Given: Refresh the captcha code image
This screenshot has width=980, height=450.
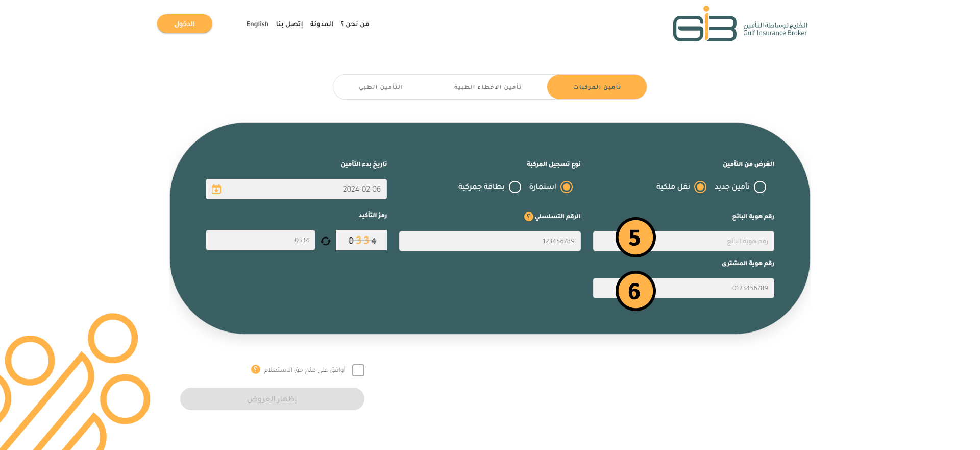Looking at the screenshot, I should (326, 241).
